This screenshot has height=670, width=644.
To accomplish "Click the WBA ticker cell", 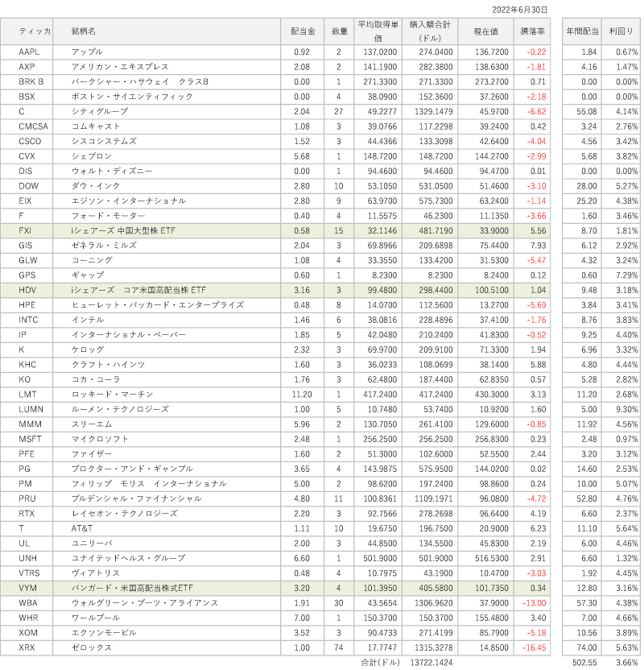I will [x=27, y=603].
